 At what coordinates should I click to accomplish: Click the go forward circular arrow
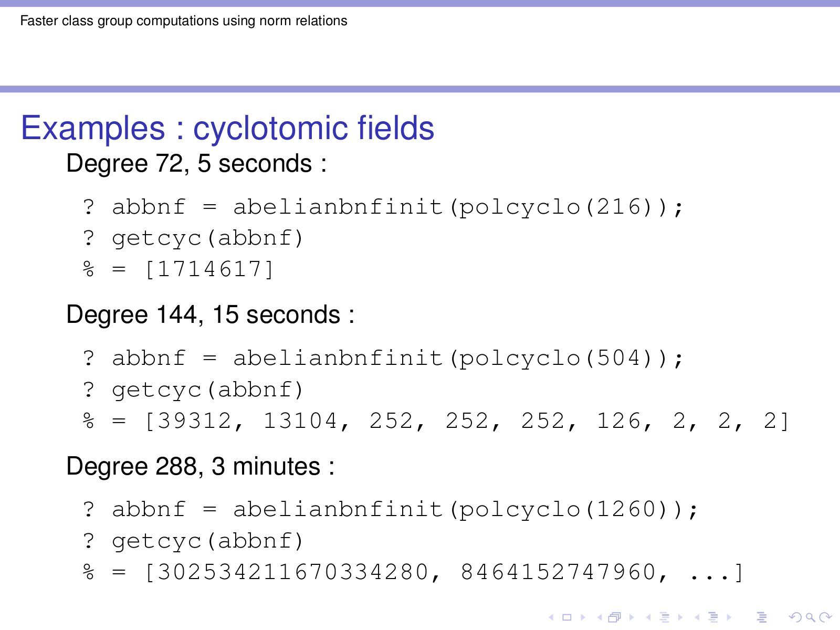point(825,617)
